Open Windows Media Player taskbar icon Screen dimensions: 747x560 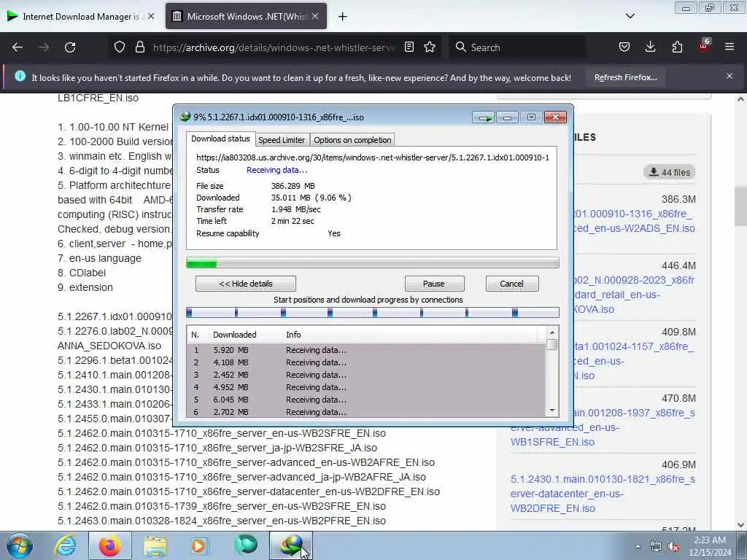coord(199,545)
